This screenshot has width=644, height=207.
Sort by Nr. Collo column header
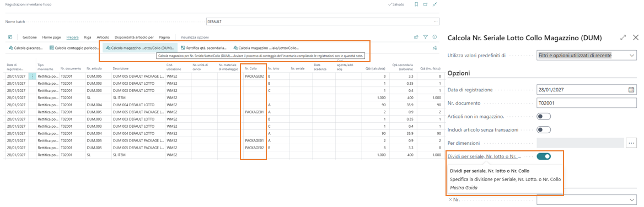(251, 68)
